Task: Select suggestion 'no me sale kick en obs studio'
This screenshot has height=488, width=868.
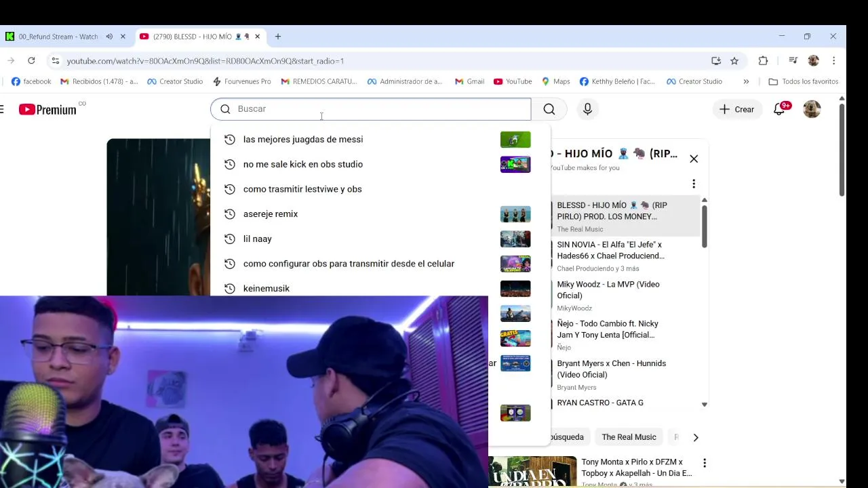Action: [x=303, y=164]
